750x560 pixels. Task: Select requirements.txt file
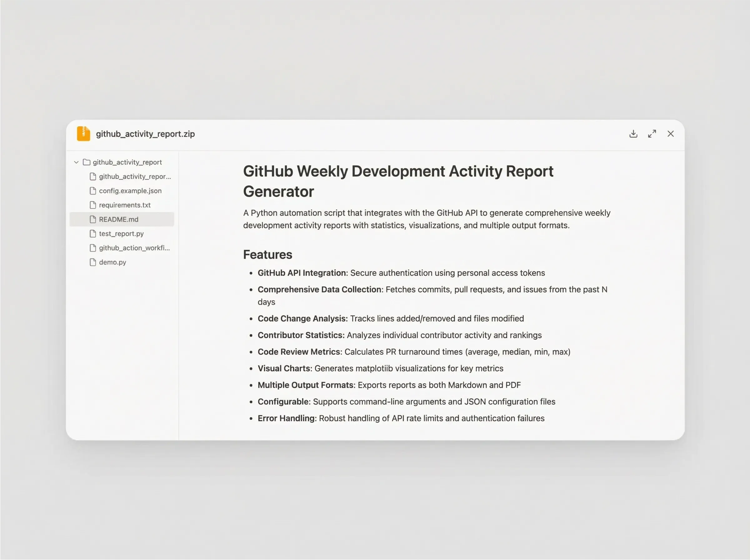pyautogui.click(x=125, y=205)
